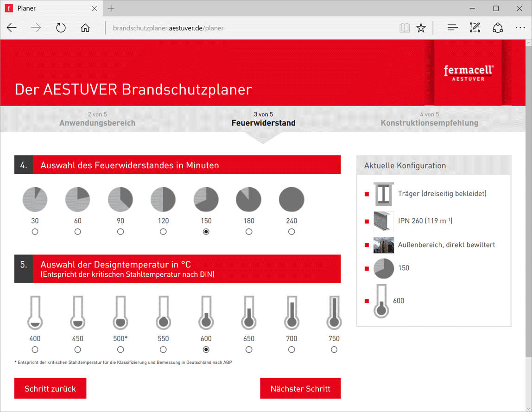This screenshot has height=412, width=532.
Task: Add page to favorites star icon
Action: (421, 28)
